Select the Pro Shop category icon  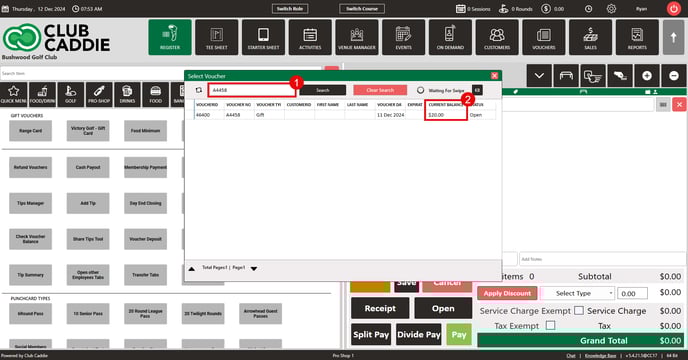coord(99,94)
